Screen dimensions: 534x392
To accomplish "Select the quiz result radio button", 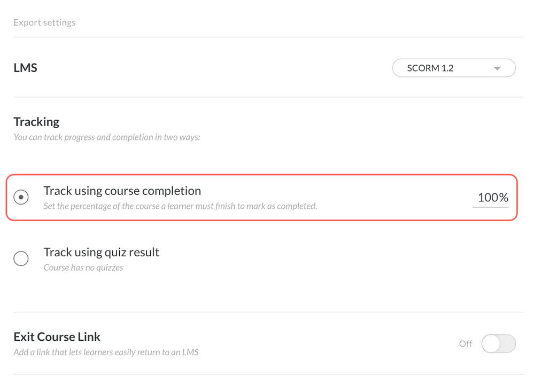I will click(21, 258).
